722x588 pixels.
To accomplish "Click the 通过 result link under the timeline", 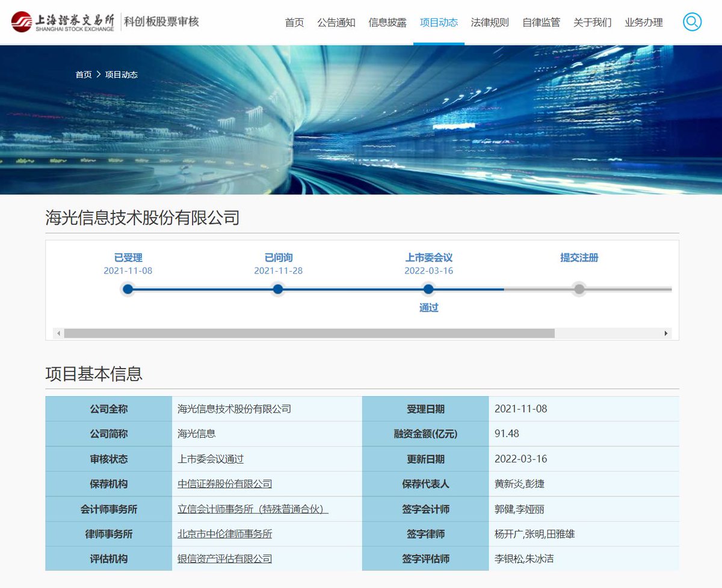I will click(428, 308).
